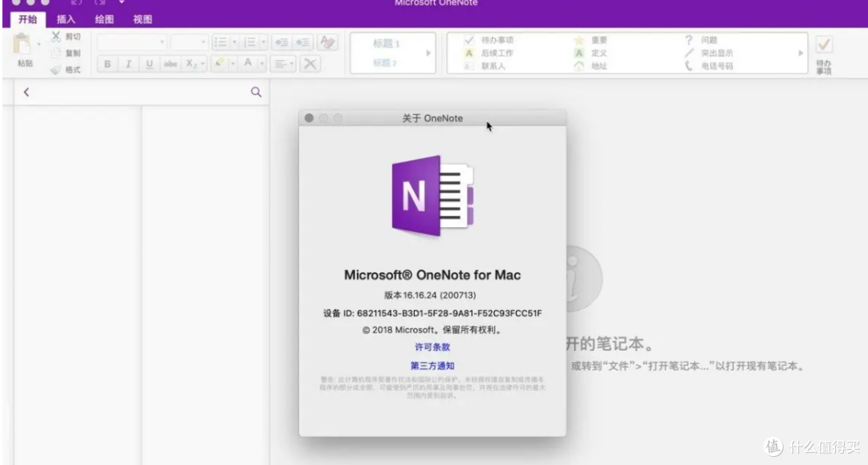Screen dimensions: 868x465
Task: Apply the 联系人 tag
Action: click(485, 66)
